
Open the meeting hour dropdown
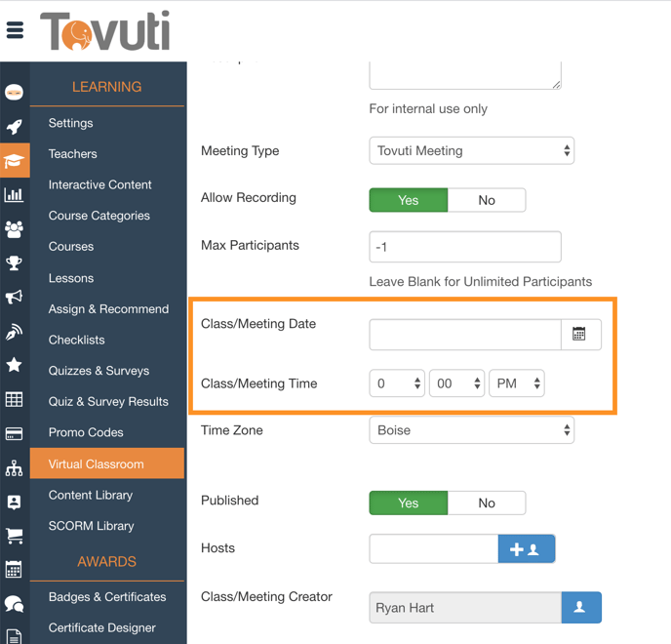397,384
